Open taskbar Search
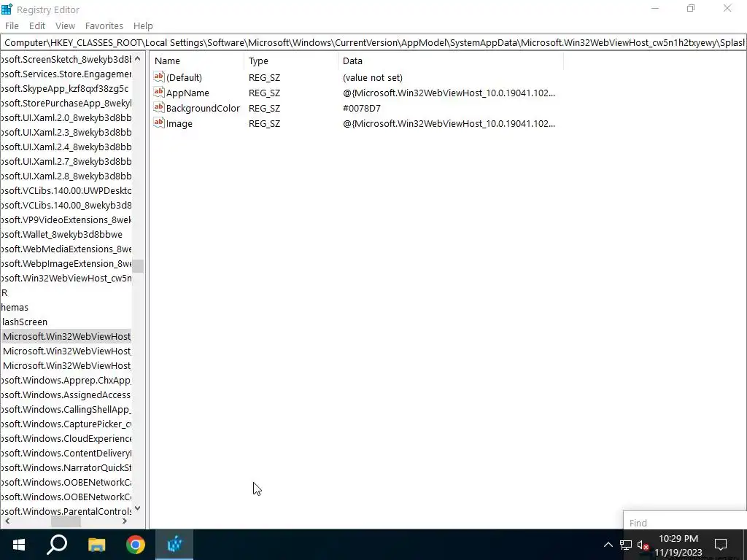Viewport: 747px width, 560px height. (57, 545)
